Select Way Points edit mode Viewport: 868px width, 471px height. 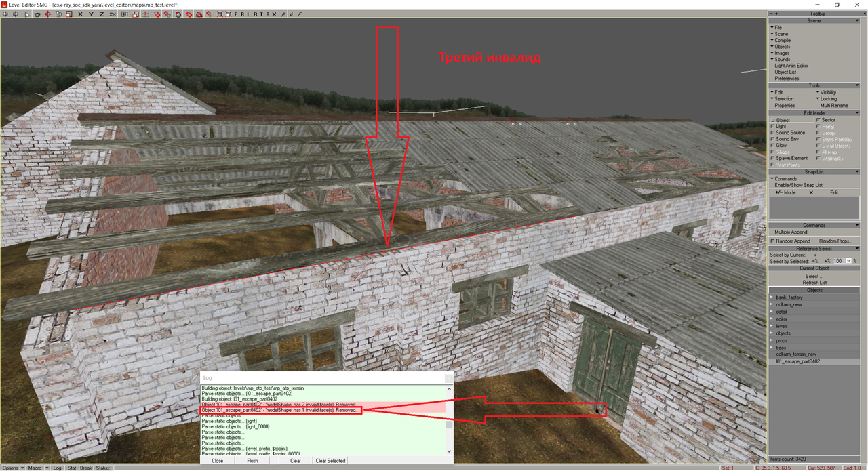click(786, 165)
